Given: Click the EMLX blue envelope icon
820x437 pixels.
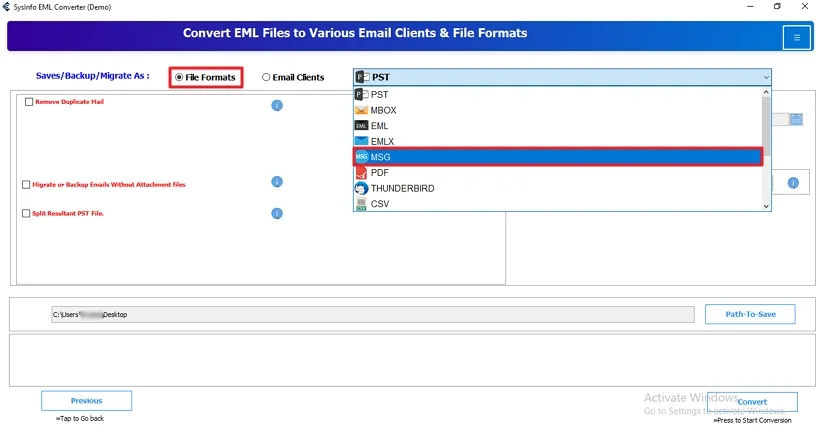Looking at the screenshot, I should 361,141.
